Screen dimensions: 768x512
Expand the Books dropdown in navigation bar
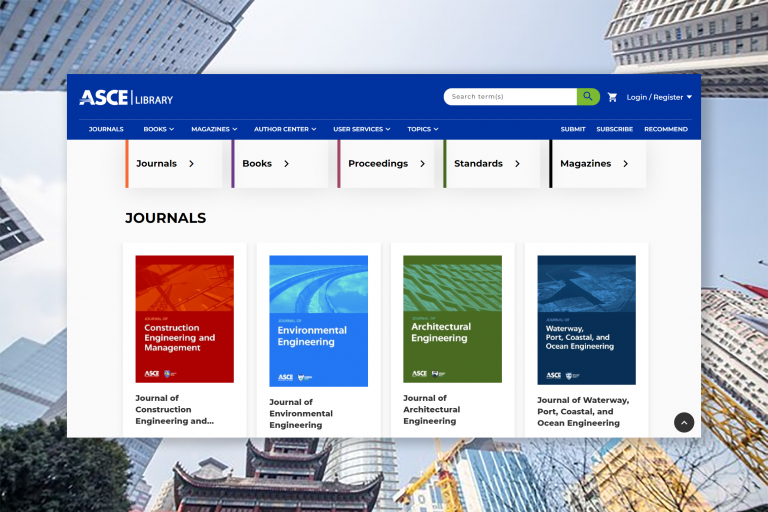pos(158,129)
